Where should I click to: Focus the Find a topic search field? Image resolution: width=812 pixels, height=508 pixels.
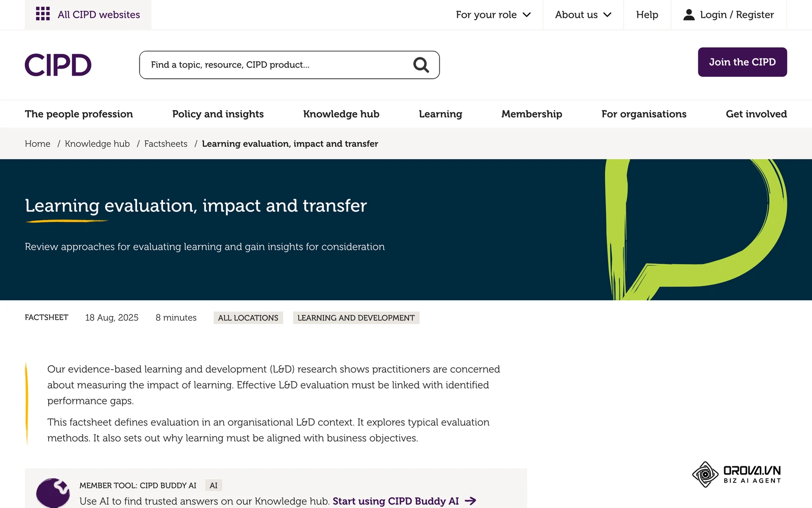289,65
